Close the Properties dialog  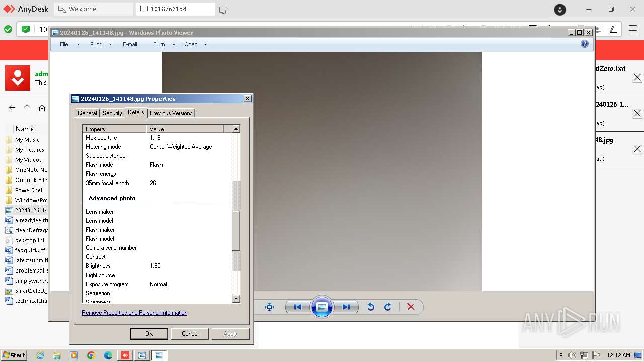coord(247,99)
